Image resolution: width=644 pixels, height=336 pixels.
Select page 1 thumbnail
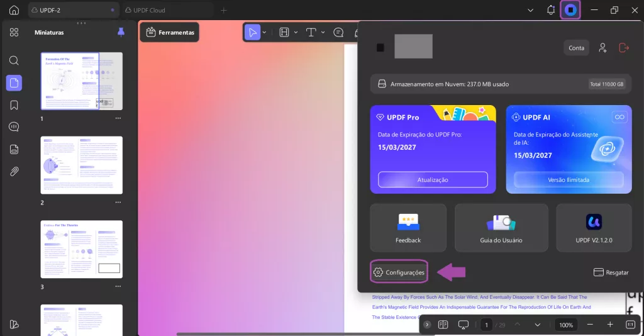[x=81, y=81]
